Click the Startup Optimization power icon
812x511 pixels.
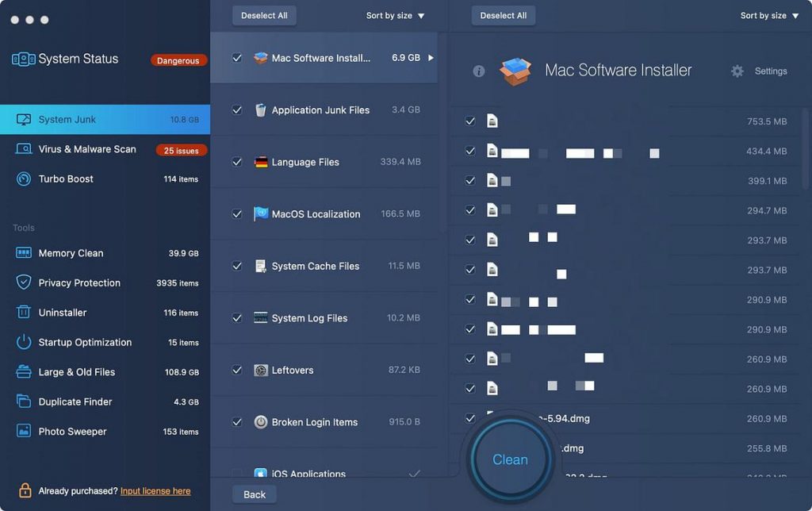tap(24, 343)
